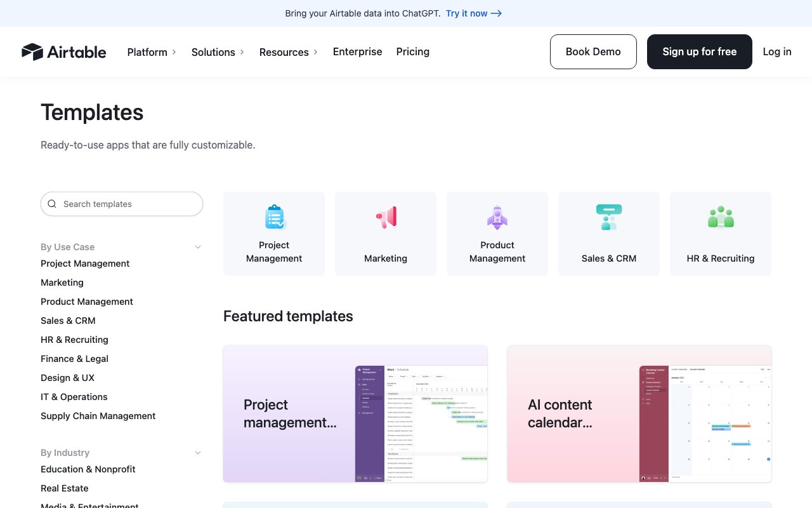The image size is (812, 508).
Task: Collapse the By Industry section
Action: [197, 453]
